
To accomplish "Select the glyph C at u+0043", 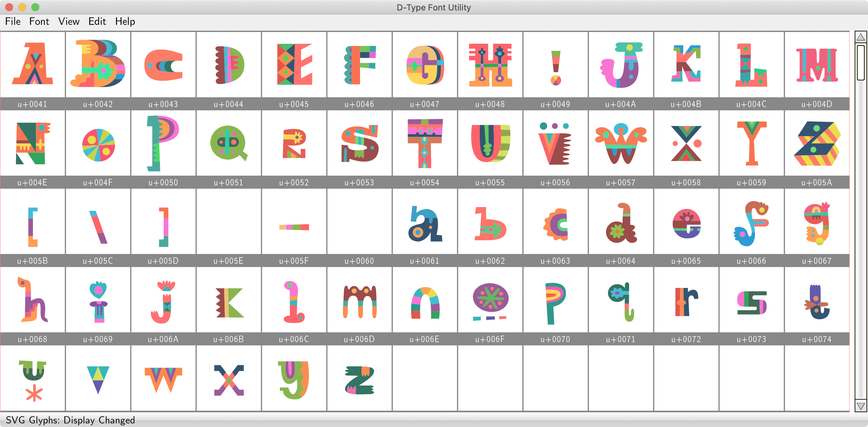I will (x=163, y=65).
